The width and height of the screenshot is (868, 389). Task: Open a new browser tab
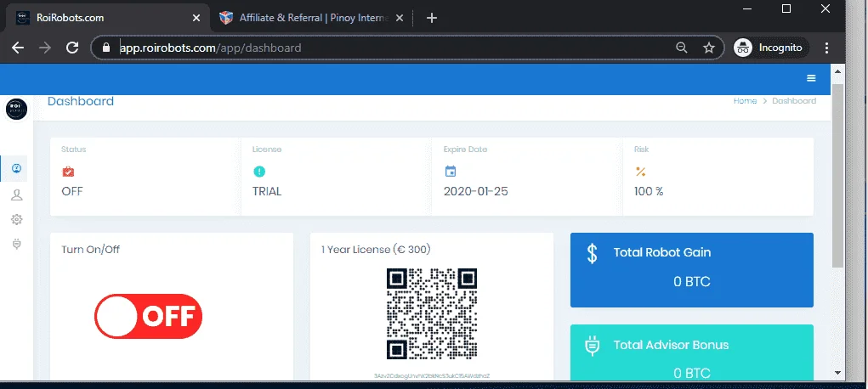432,18
